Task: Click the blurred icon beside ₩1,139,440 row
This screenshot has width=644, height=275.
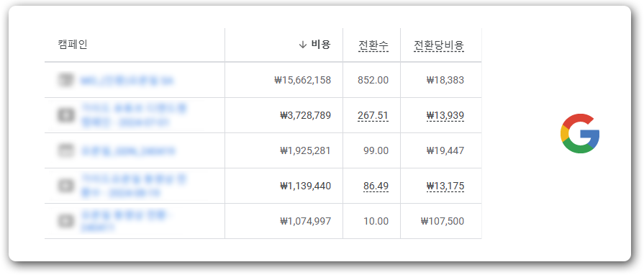Action: (65, 186)
